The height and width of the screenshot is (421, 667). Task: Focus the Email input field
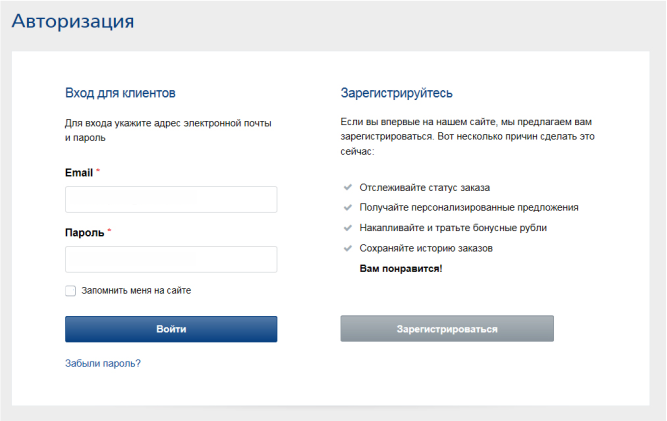click(x=171, y=200)
